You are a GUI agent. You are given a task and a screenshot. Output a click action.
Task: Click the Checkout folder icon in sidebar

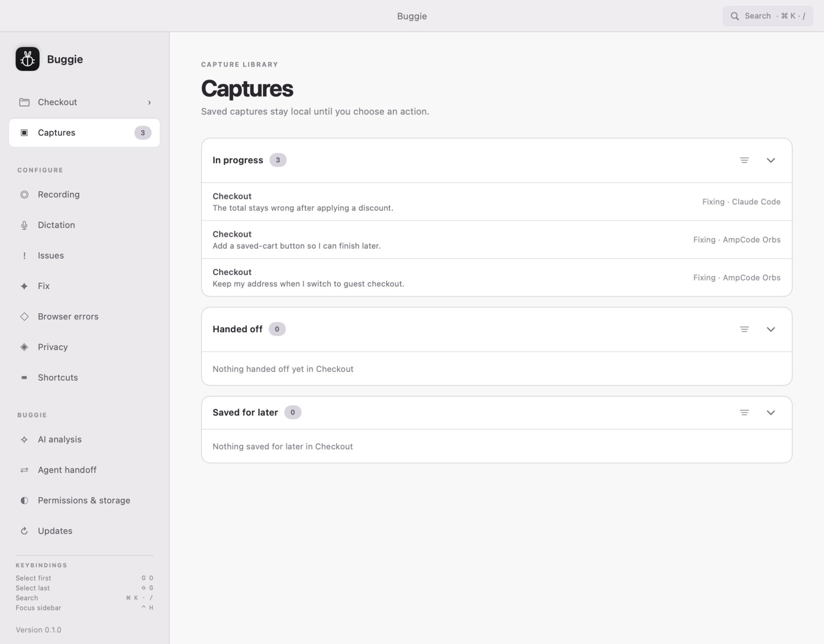click(24, 102)
